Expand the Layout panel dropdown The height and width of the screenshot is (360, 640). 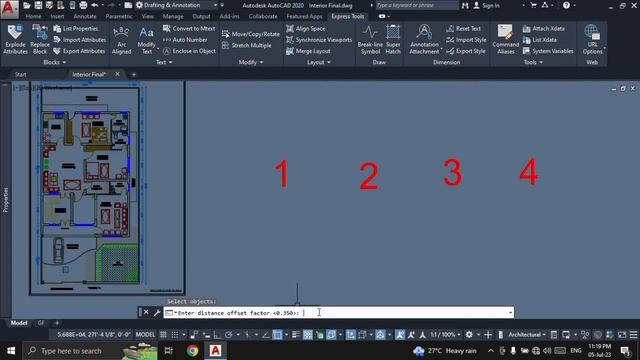(x=318, y=62)
